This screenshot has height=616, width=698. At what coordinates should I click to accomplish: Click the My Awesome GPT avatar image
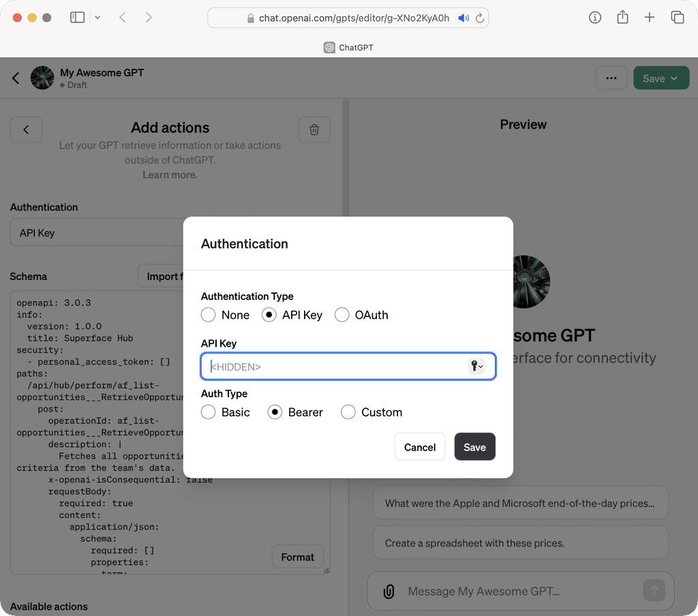[x=42, y=78]
